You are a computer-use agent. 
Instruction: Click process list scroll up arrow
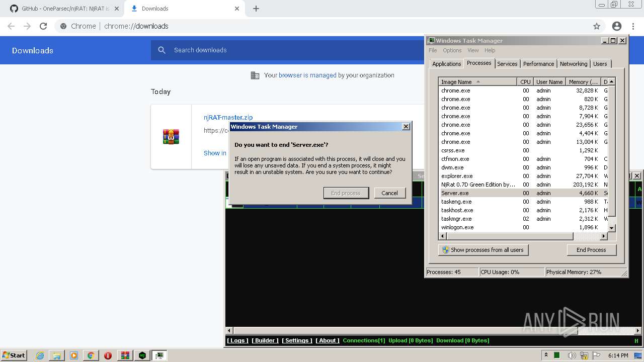point(612,81)
